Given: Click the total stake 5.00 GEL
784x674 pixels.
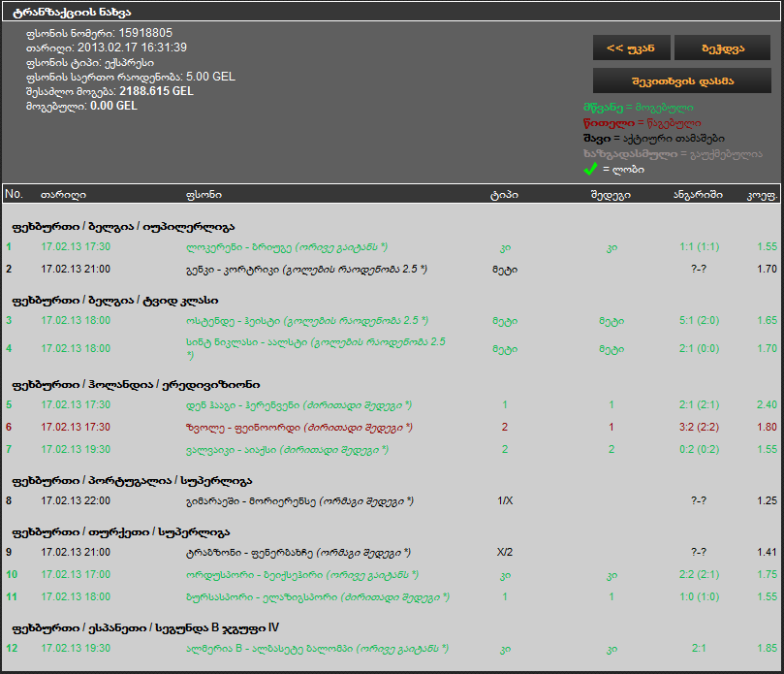Looking at the screenshot, I should coord(210,77).
